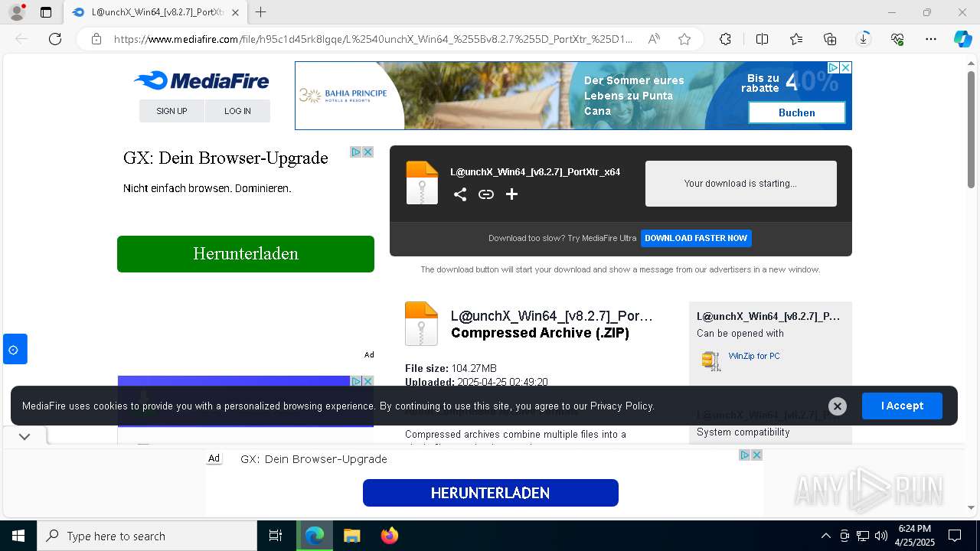
Task: Click the SIGN UP button
Action: tap(171, 111)
